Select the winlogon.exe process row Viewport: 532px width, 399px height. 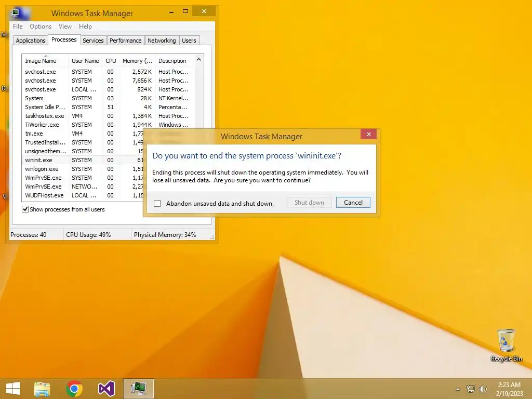tap(83, 169)
